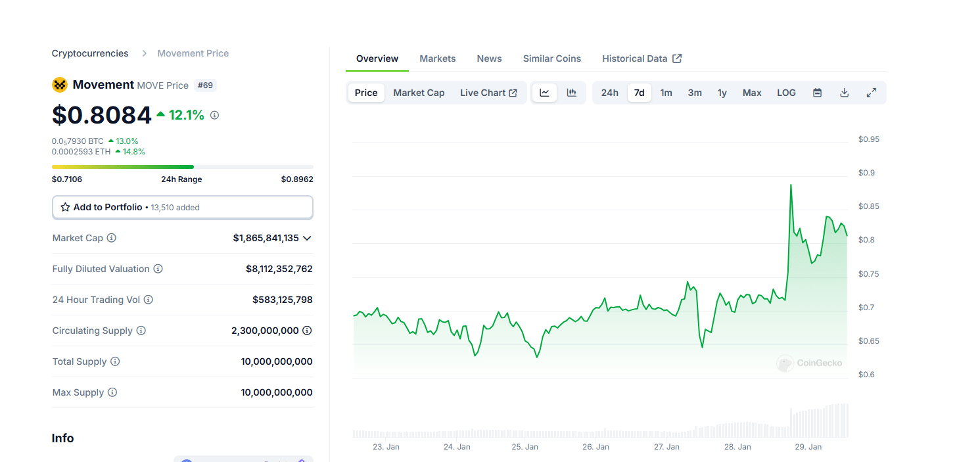Set chart range to 3m
980x462 pixels.
[x=695, y=93]
